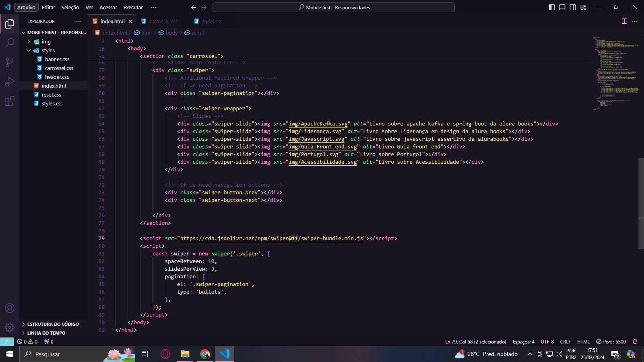This screenshot has width=644, height=362.
Task: Click the code minimap overview
Action: 615,73
